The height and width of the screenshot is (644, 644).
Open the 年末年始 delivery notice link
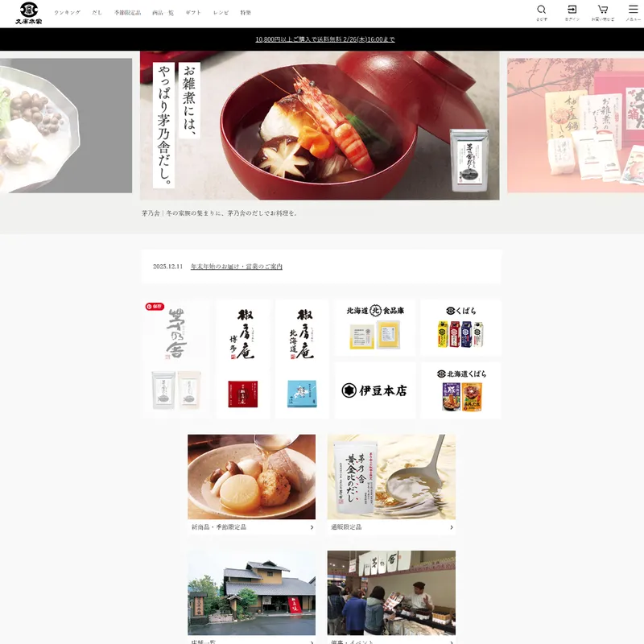tap(236, 266)
